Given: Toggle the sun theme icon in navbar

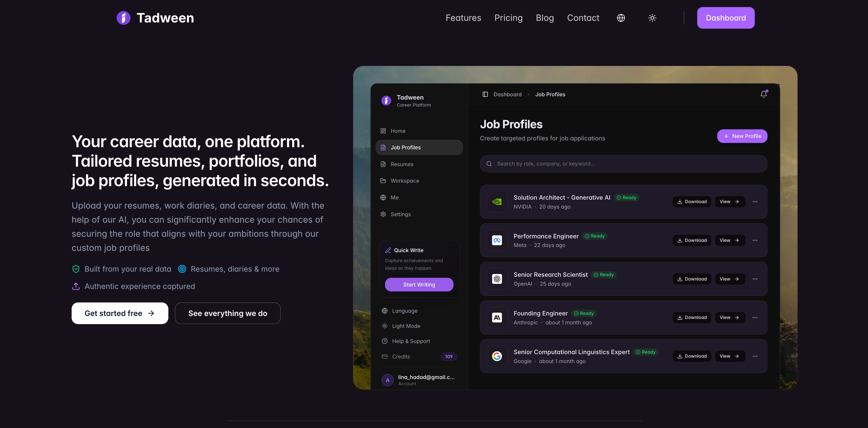Looking at the screenshot, I should tap(652, 18).
